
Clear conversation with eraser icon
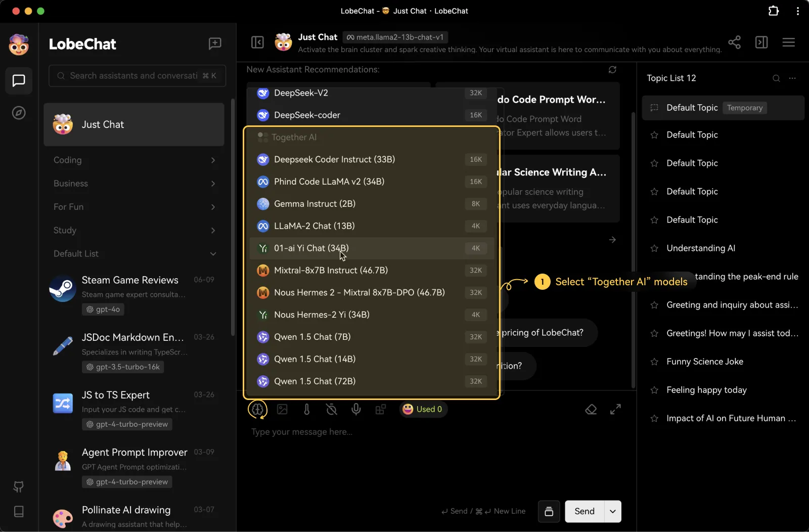click(591, 409)
